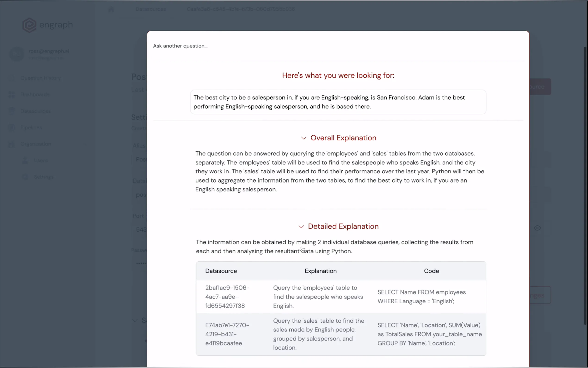Screen dimensions: 588x368
Task: Click the page vertical scrollbar
Action: (585, 185)
